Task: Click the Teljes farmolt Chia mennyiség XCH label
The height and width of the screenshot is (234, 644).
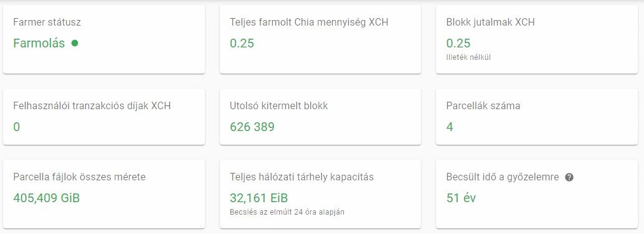Action: [309, 22]
